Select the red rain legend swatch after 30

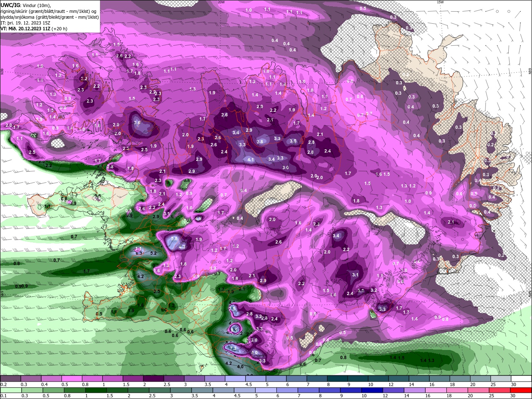pyautogui.click(x=521, y=390)
